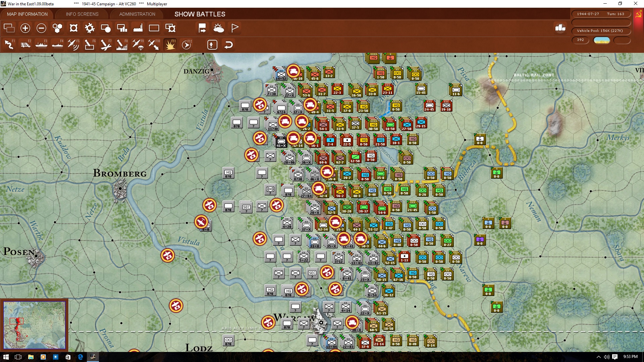Select Bomb unit mode (F6) icon
The height and width of the screenshot is (362, 644).
(x=90, y=45)
